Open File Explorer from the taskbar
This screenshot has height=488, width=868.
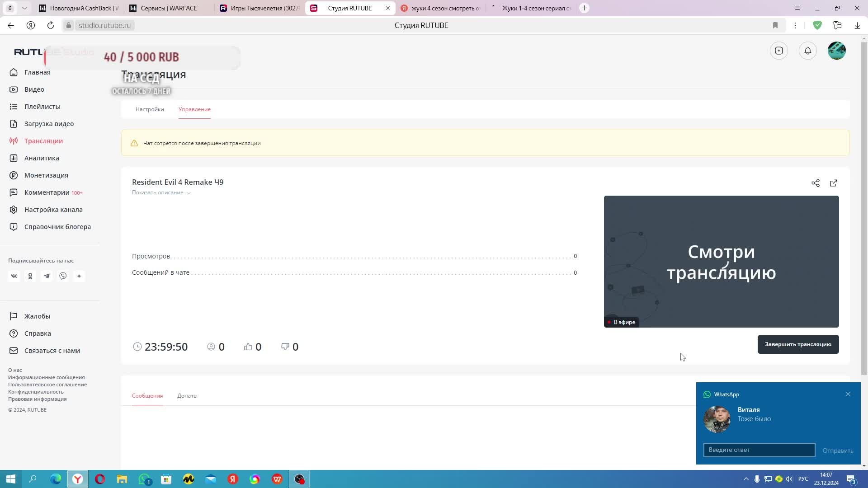coord(122,479)
